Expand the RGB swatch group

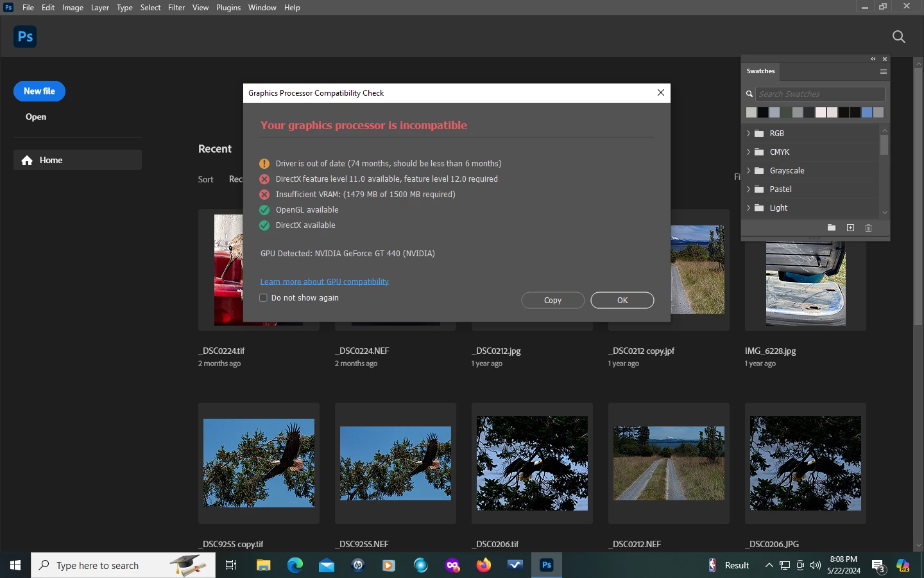click(748, 134)
